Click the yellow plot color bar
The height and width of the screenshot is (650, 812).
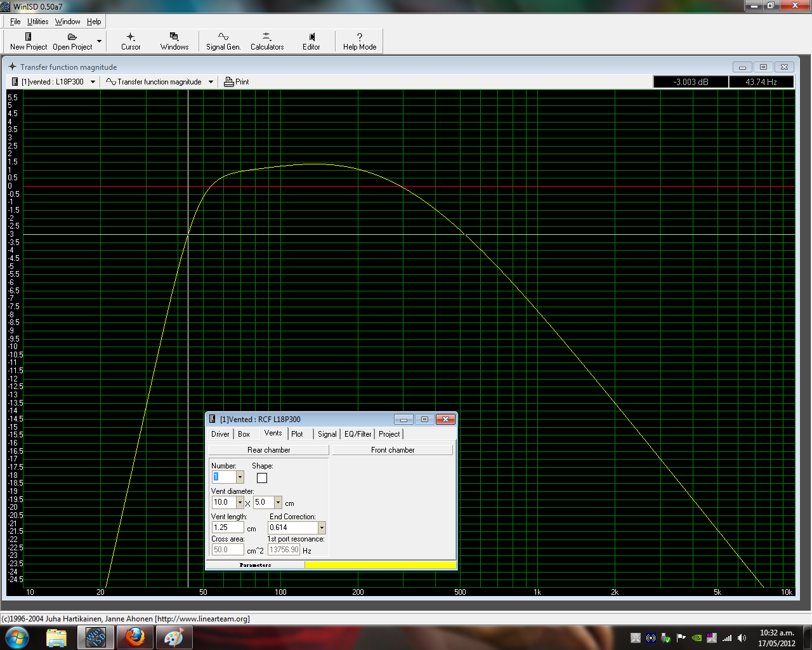(x=380, y=565)
